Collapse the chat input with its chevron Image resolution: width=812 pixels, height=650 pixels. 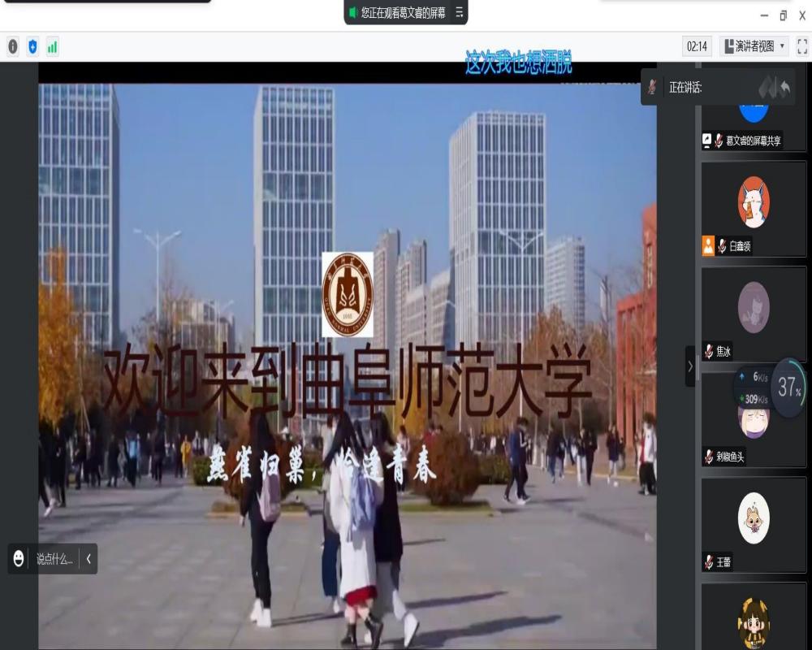pyautogui.click(x=89, y=559)
